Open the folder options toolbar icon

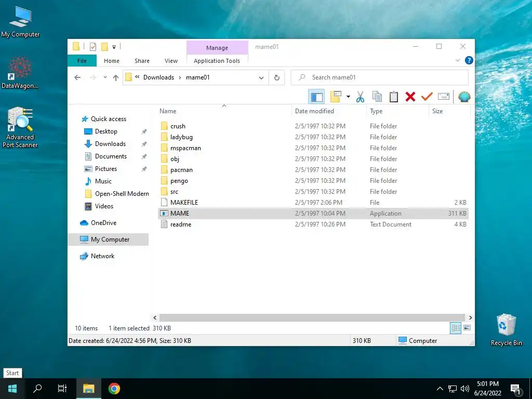tap(336, 97)
